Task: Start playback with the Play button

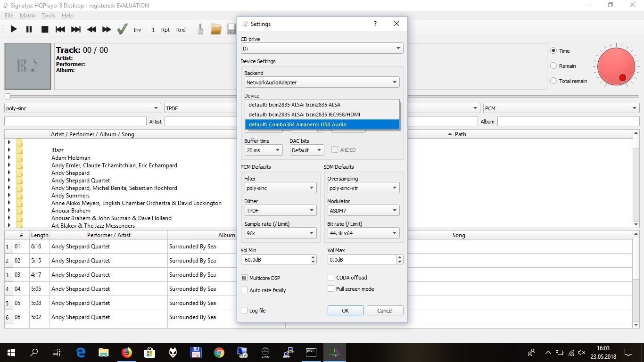Action: 14,29
